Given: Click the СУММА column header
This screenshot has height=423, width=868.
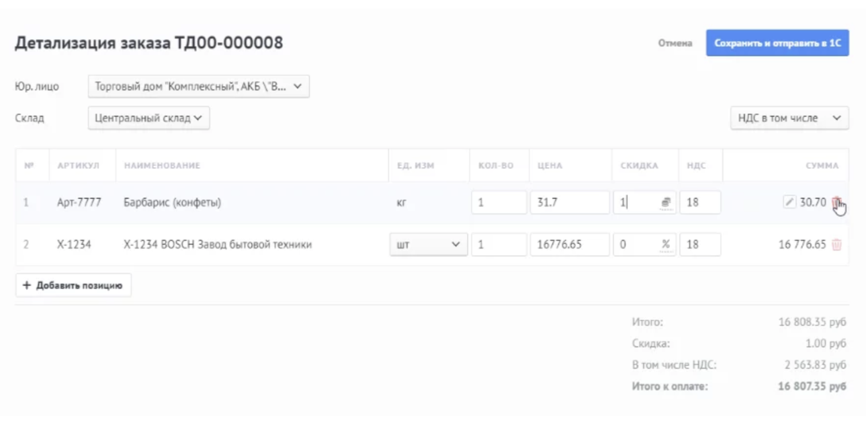Looking at the screenshot, I should point(822,166).
